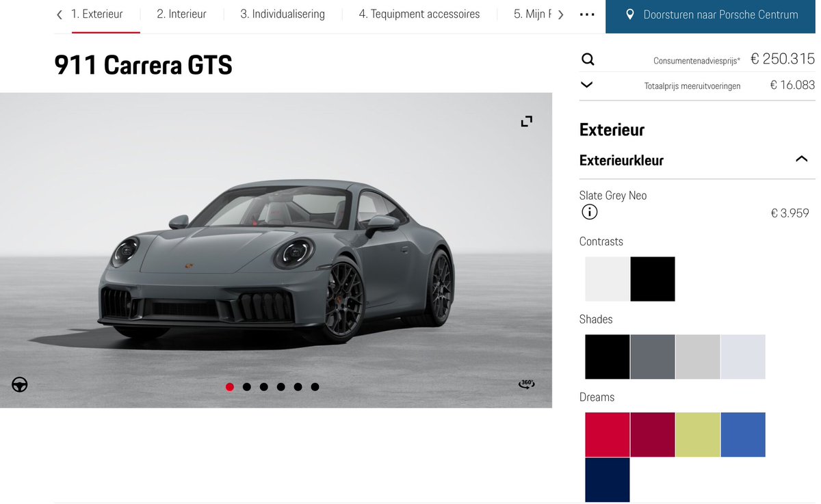This screenshot has width=821, height=504.
Task: Click the location pin icon in blue button
Action: click(x=630, y=14)
